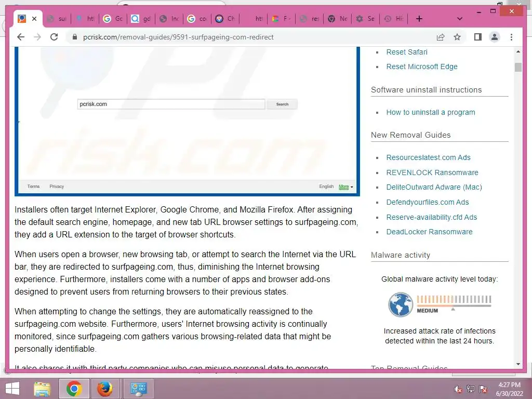
Task: Switch to the 'F -' tab
Action: pos(282,19)
